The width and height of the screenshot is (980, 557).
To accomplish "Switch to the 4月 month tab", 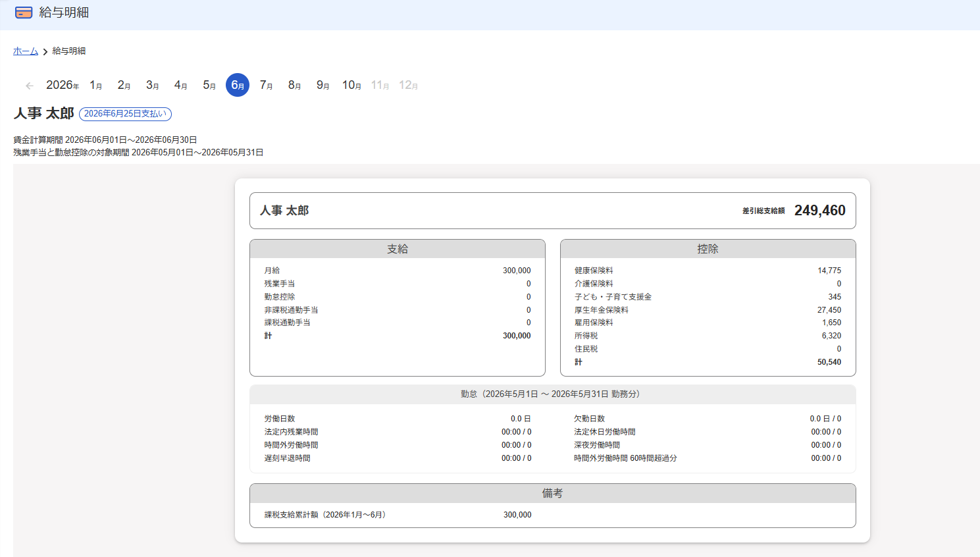I will pos(181,85).
